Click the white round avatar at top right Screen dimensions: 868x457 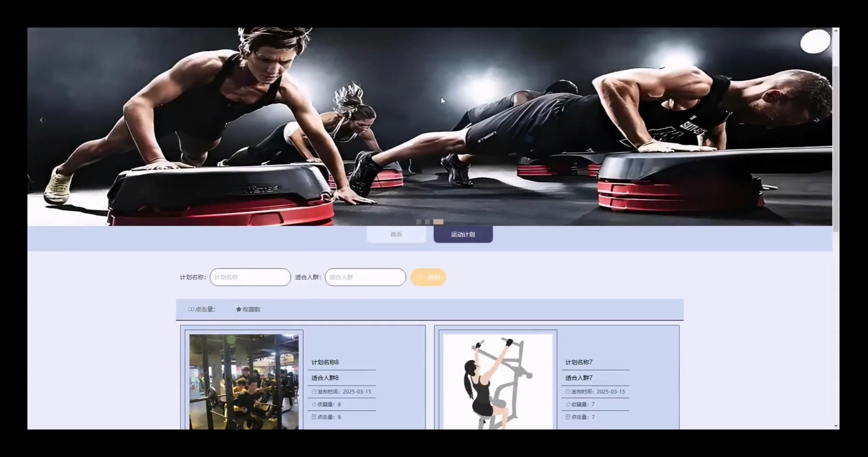coord(815,41)
